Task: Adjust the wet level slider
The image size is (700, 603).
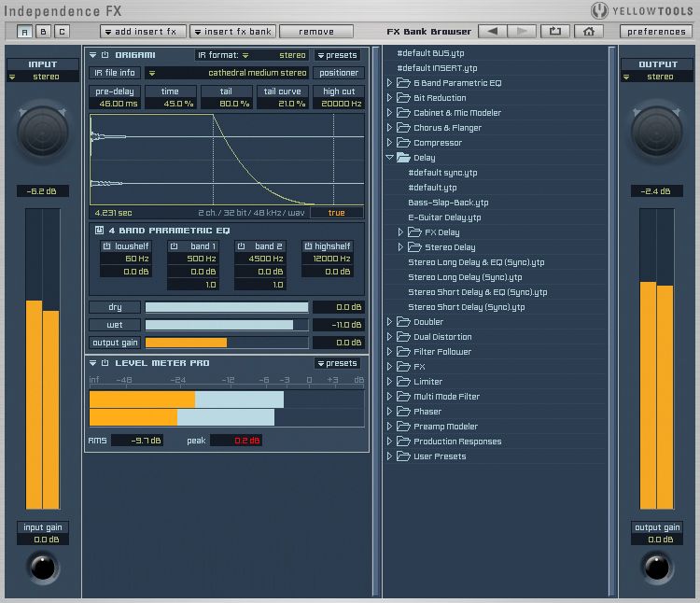Action: (227, 325)
